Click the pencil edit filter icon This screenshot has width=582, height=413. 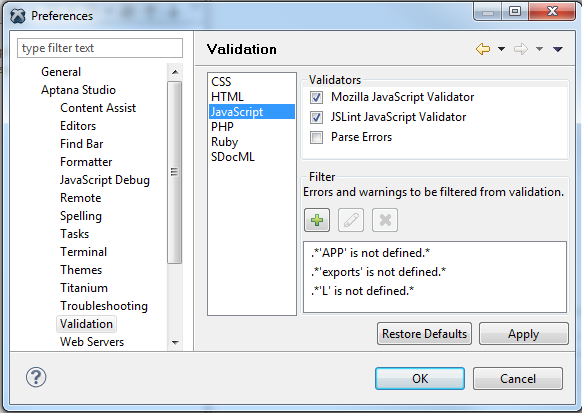[351, 220]
